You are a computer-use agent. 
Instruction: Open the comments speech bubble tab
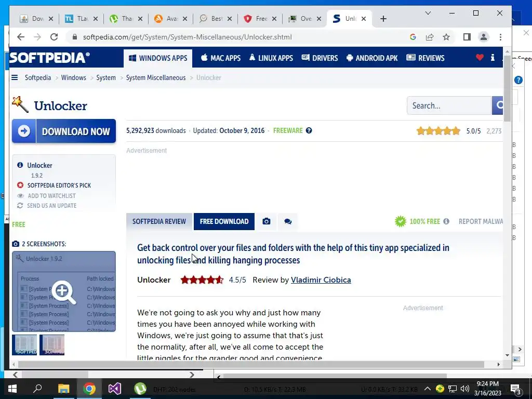pos(288,221)
